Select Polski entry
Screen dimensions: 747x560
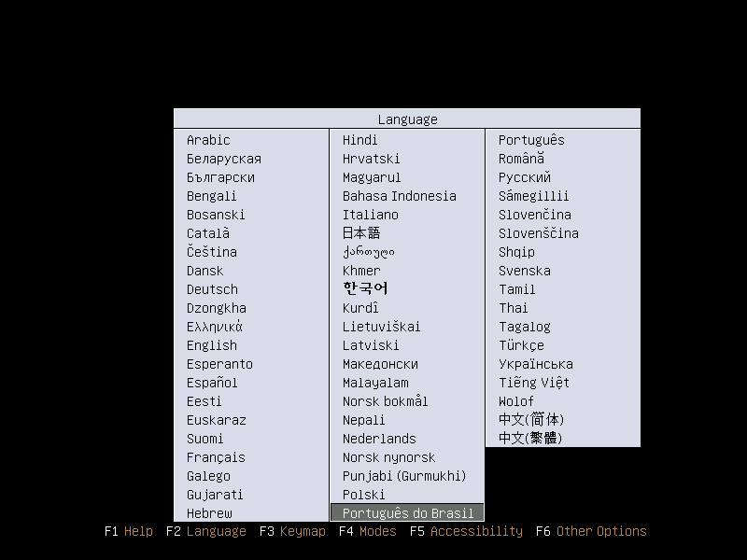point(363,495)
